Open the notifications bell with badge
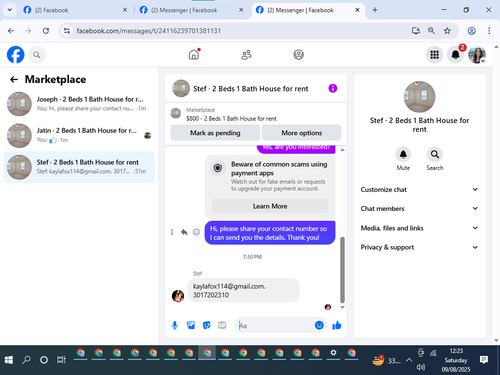500x375 pixels. (x=456, y=55)
